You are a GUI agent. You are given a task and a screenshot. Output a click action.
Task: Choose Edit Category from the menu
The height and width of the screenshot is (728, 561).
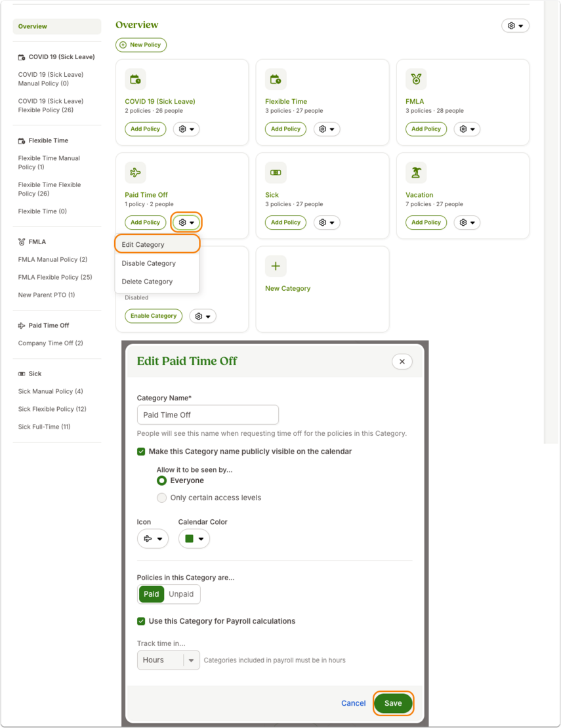[157, 245]
